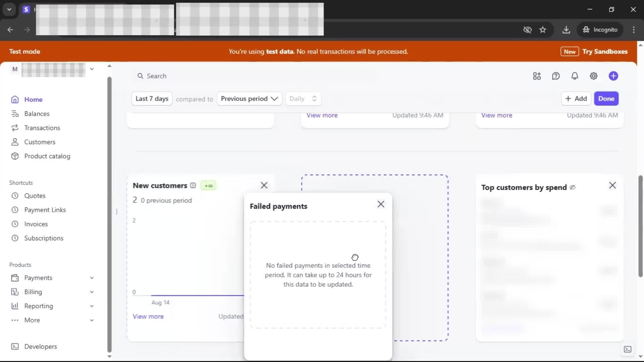
Task: Open the settings gear icon
Action: pos(593,76)
